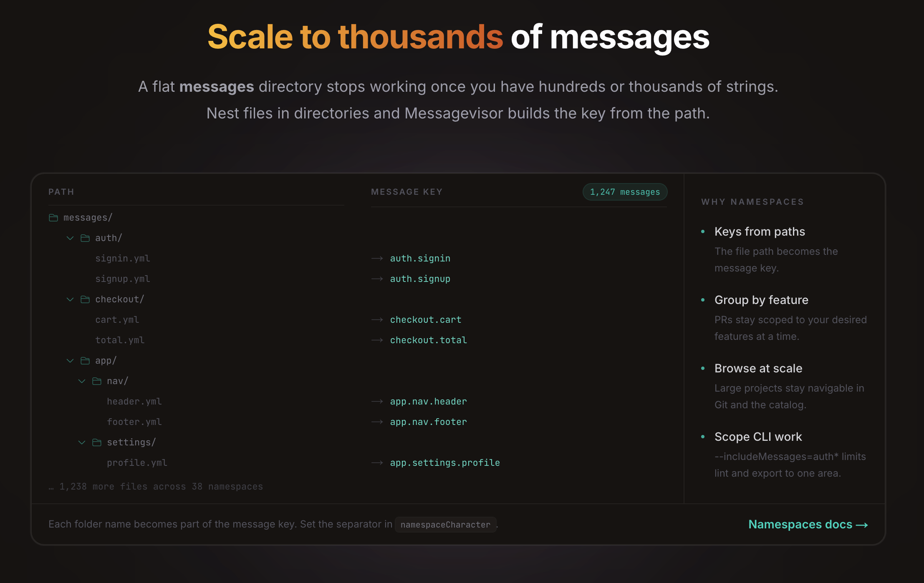Click the MESSAGE KEY column header

(407, 192)
